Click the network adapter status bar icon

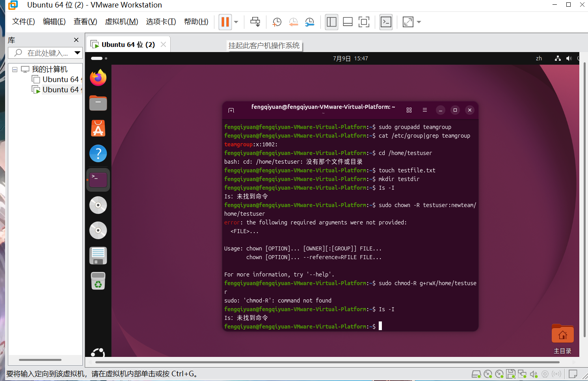522,374
